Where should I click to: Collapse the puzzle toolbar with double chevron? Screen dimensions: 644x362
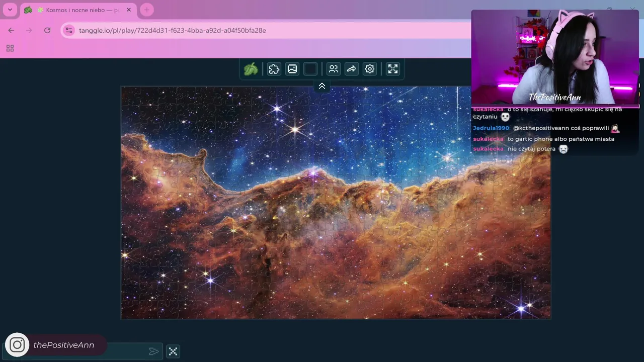(x=322, y=86)
